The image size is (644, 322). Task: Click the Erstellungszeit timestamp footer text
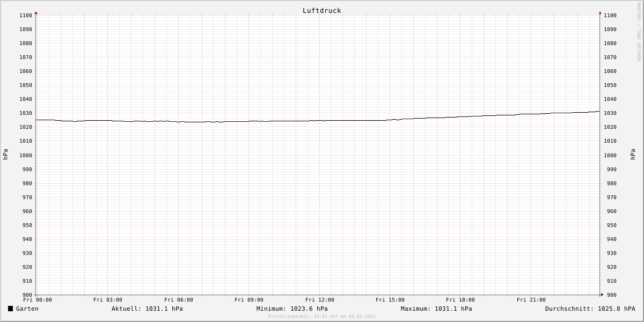(322, 317)
